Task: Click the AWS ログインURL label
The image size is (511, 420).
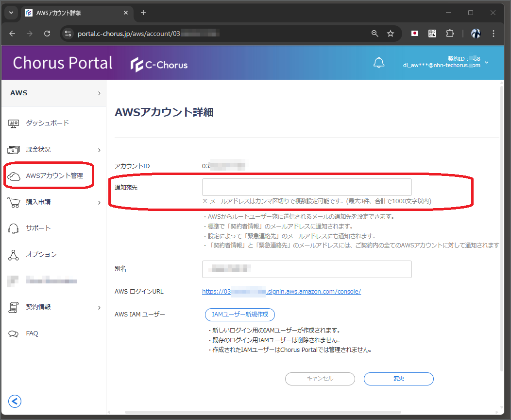Action: [x=139, y=292]
